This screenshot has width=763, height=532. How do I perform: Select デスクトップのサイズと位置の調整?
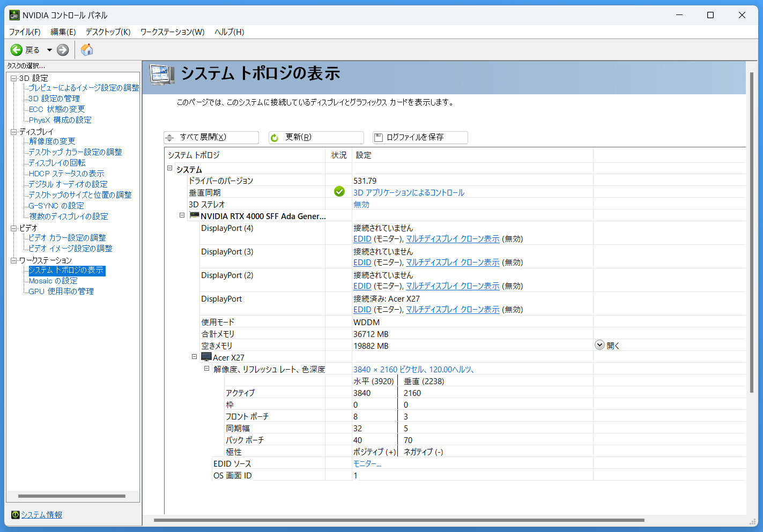coord(80,195)
